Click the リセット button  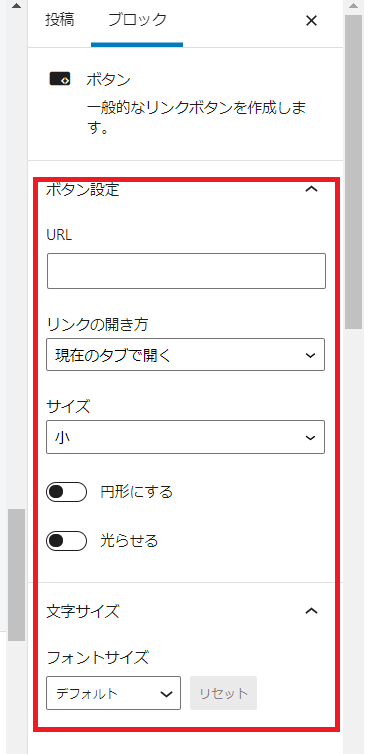click(x=224, y=693)
